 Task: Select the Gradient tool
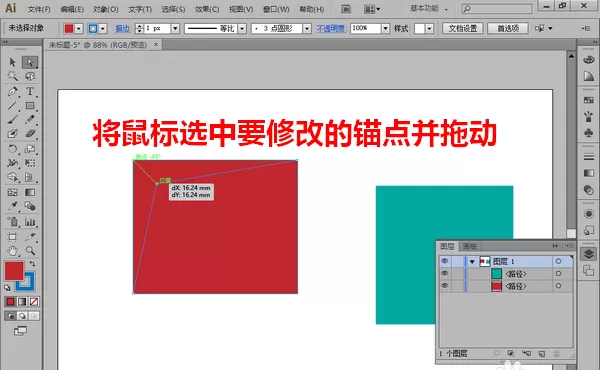pos(30,192)
